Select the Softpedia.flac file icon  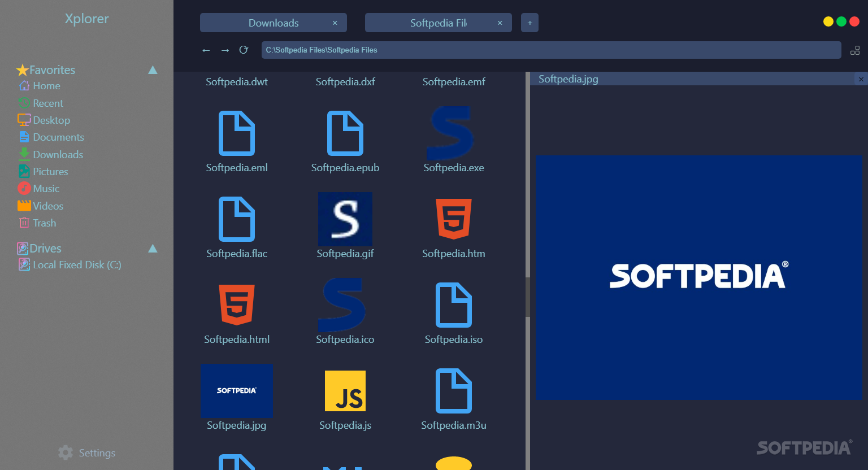(237, 219)
